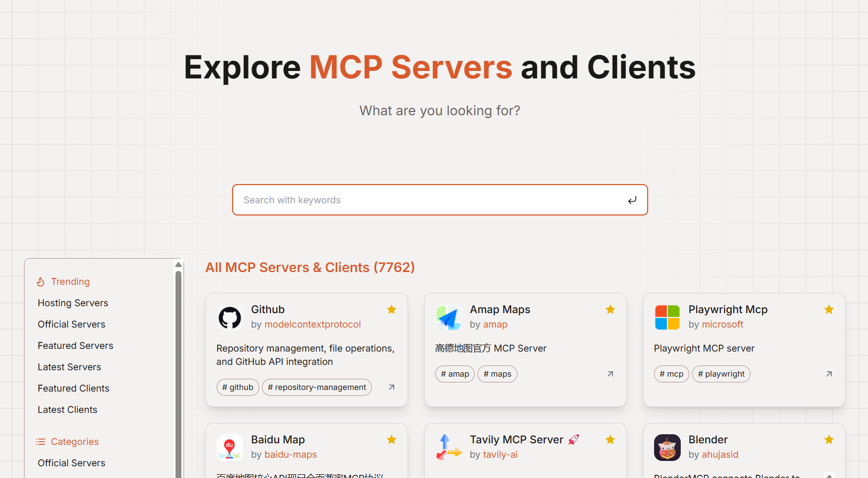The width and height of the screenshot is (868, 478).
Task: Click the Amap Maps paper-plane icon
Action: tap(449, 317)
